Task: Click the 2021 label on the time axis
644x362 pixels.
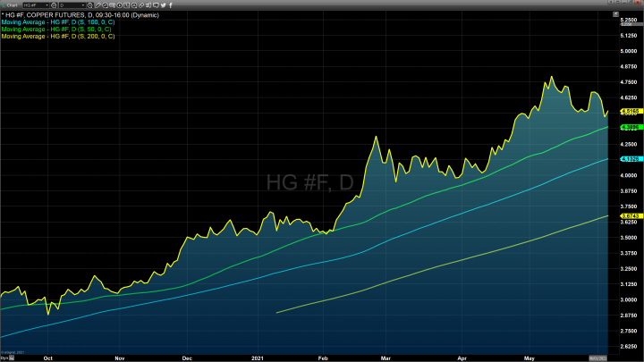Action: (258, 357)
